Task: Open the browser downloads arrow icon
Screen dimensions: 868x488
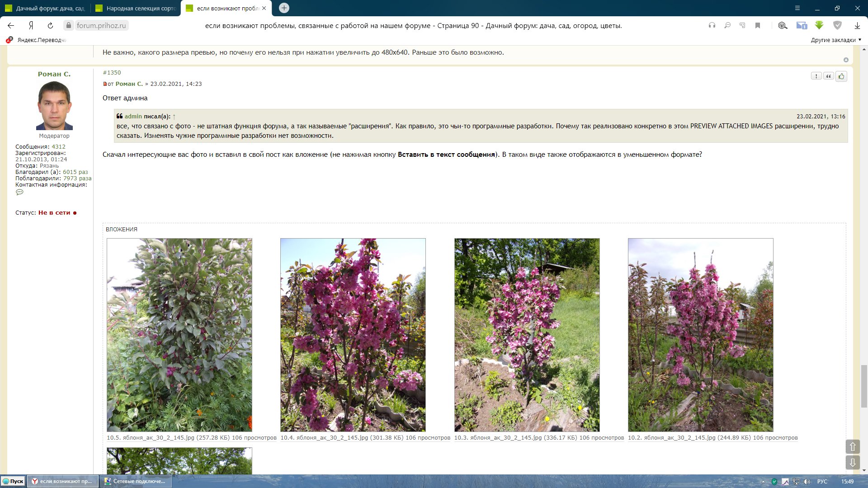Action: pos(857,25)
